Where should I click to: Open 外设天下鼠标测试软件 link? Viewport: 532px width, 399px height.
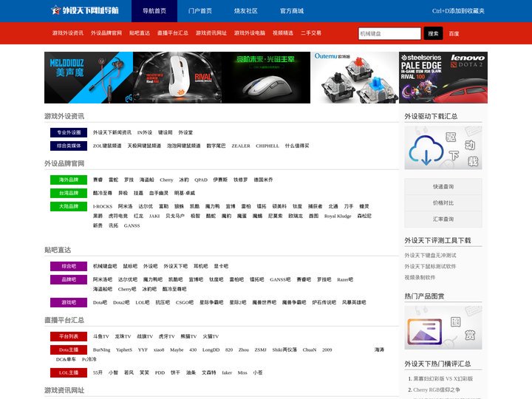coord(430,266)
